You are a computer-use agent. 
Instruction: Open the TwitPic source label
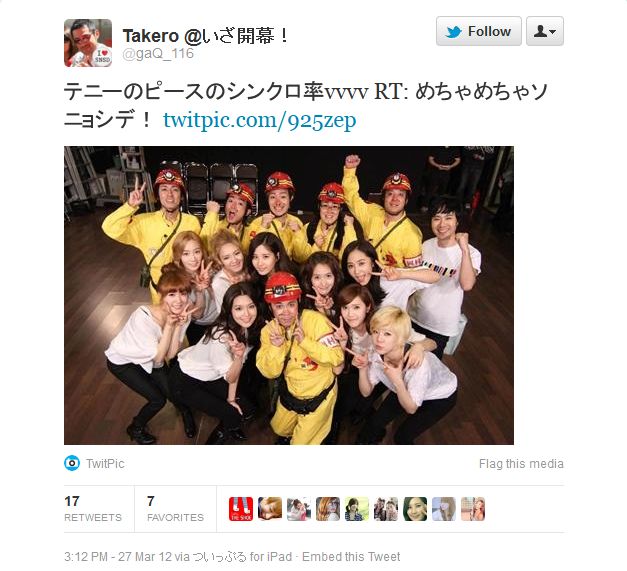click(x=105, y=463)
